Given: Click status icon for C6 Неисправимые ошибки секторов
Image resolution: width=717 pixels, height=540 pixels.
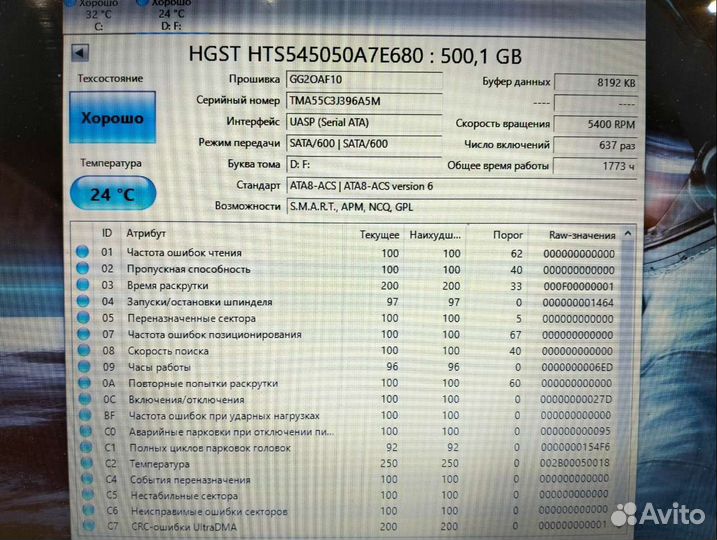Looking at the screenshot, I should [88, 510].
